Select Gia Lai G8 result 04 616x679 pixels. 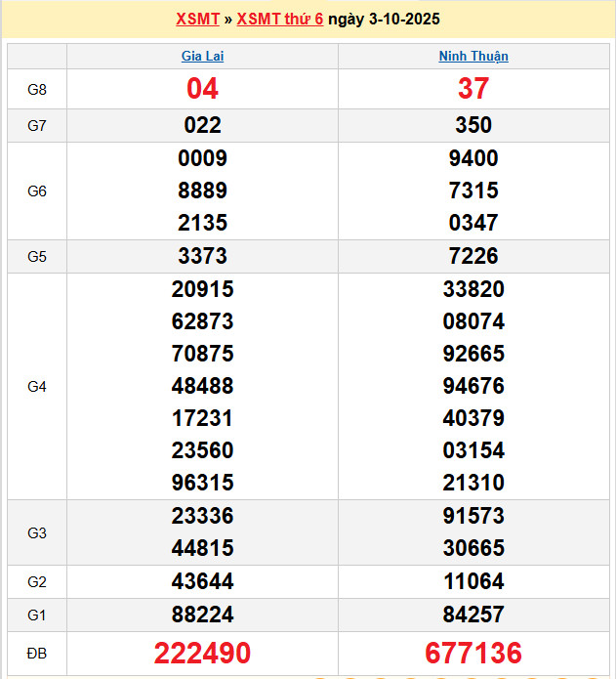coord(202,89)
